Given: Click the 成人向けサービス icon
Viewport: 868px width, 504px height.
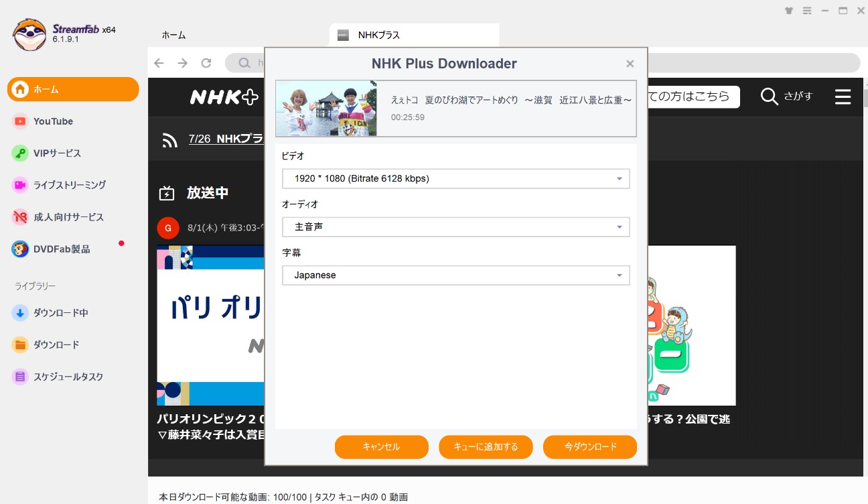Looking at the screenshot, I should pos(21,217).
